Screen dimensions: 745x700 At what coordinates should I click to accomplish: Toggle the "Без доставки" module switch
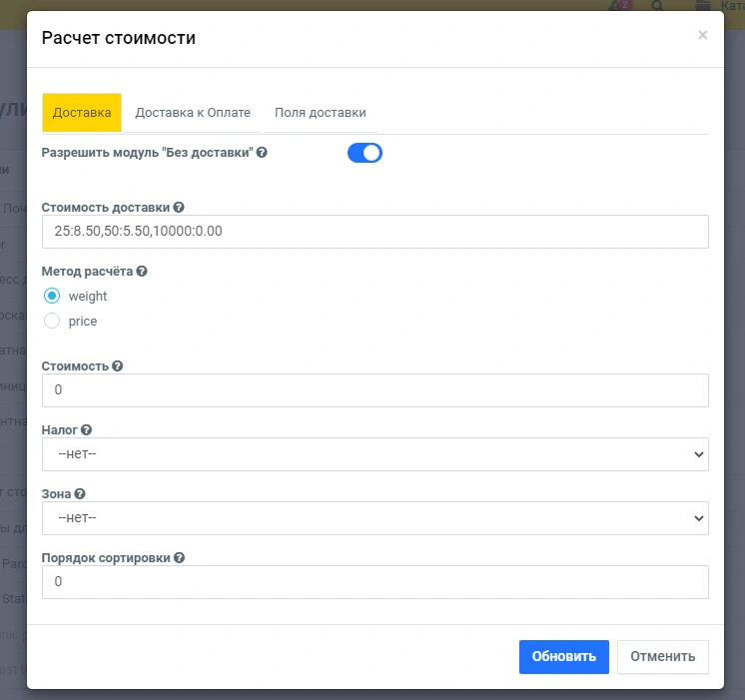tap(365, 153)
